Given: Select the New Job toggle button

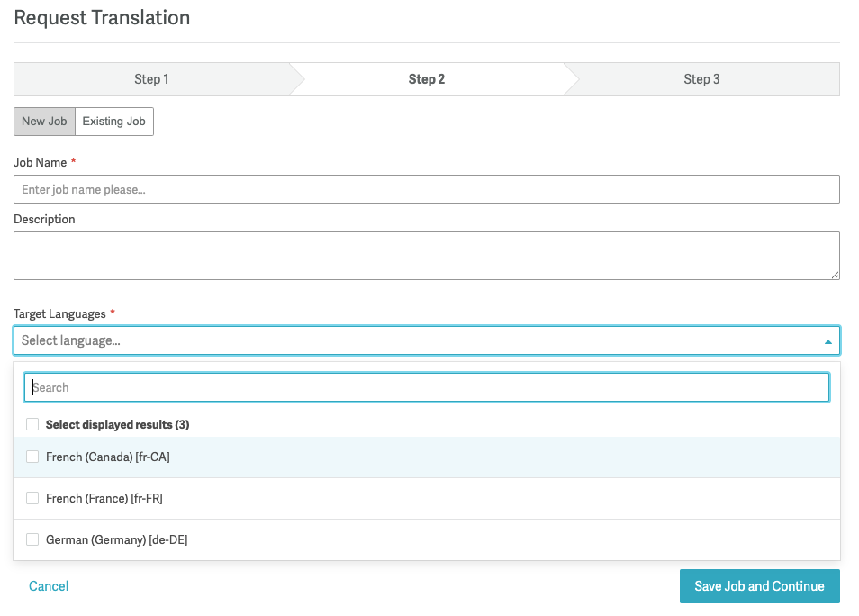Looking at the screenshot, I should pos(44,122).
